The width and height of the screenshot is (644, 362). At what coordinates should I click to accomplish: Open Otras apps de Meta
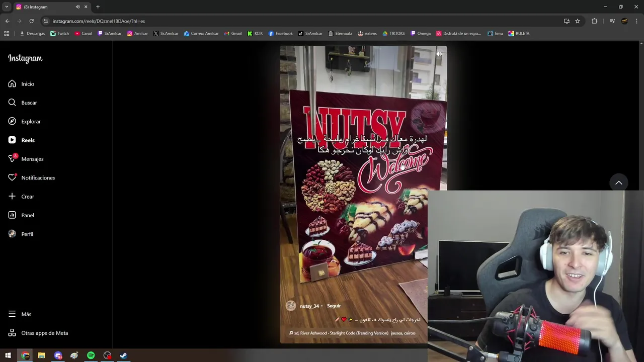click(x=38, y=333)
